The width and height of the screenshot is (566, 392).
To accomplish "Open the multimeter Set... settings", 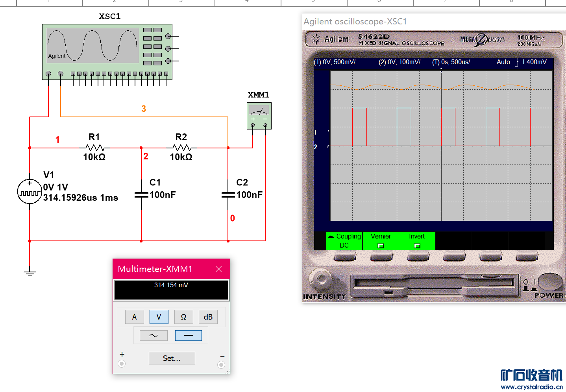I will (x=172, y=358).
